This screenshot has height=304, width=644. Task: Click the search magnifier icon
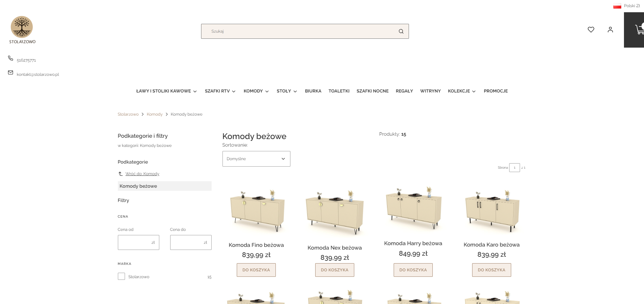tap(401, 31)
